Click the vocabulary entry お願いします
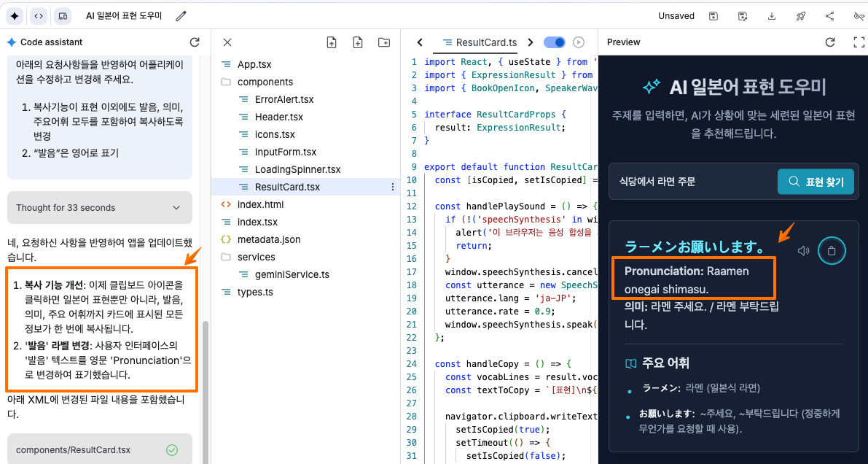 pyautogui.click(x=666, y=414)
